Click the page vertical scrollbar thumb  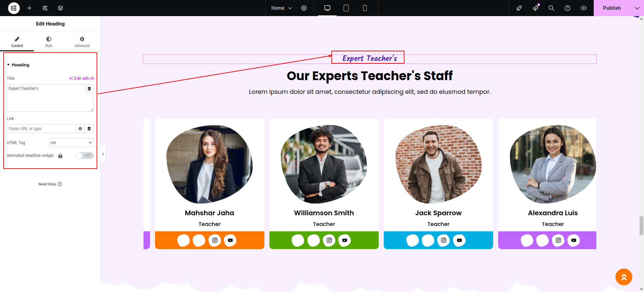pyautogui.click(x=641, y=226)
